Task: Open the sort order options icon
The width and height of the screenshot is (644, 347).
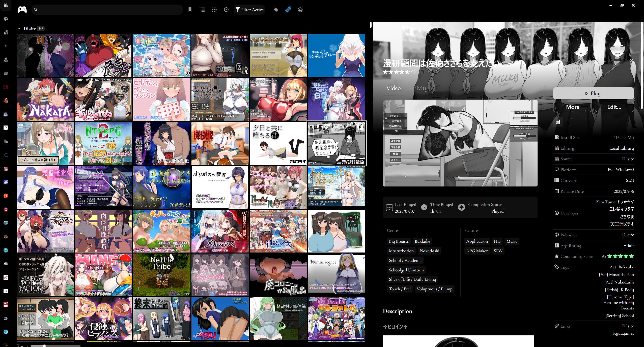Action: coord(214,10)
